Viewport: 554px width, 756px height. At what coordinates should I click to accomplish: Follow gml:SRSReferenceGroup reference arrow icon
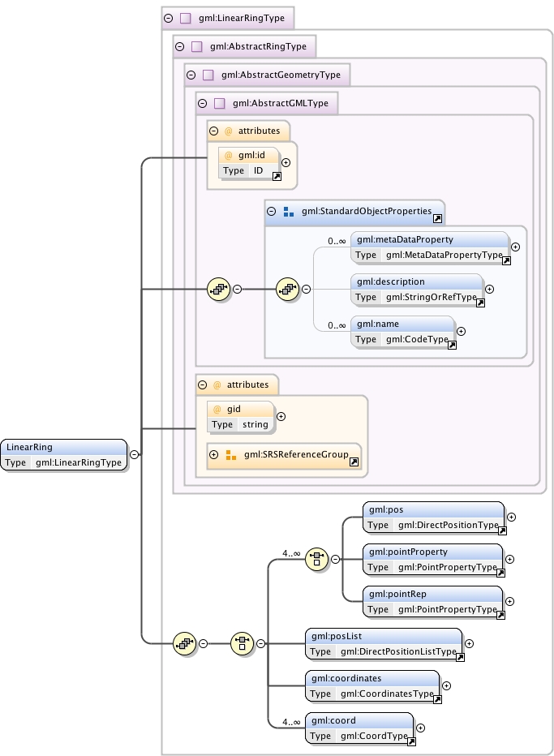pyautogui.click(x=354, y=462)
